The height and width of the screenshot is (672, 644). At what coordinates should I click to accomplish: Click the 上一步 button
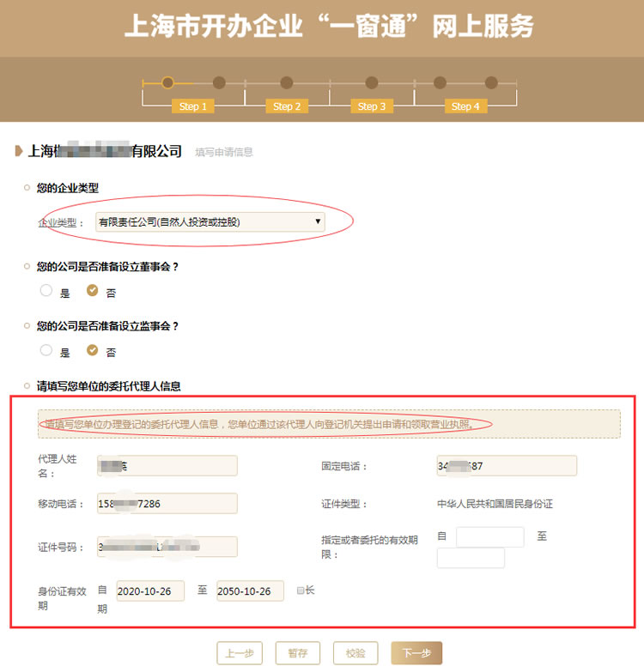click(x=239, y=653)
